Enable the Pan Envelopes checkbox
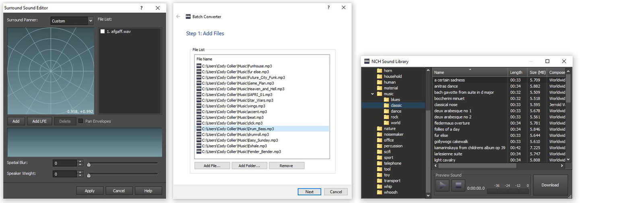The image size is (644, 203). pos(80,121)
